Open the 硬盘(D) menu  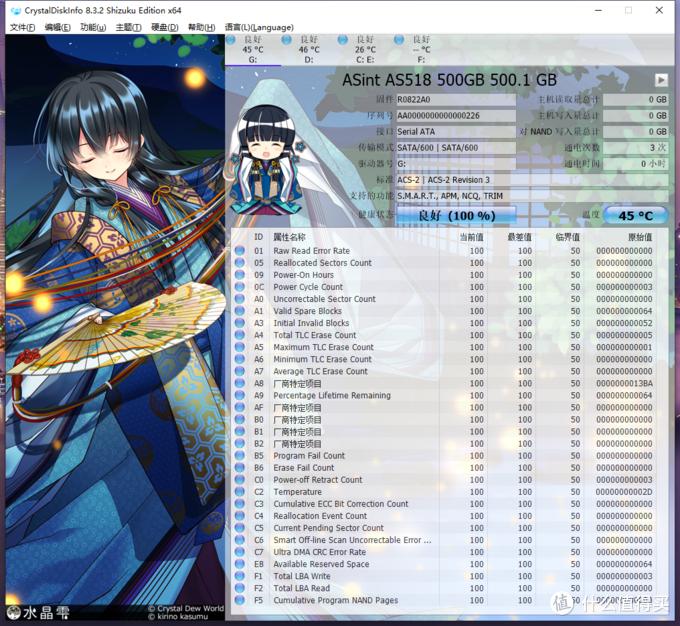pyautogui.click(x=164, y=27)
